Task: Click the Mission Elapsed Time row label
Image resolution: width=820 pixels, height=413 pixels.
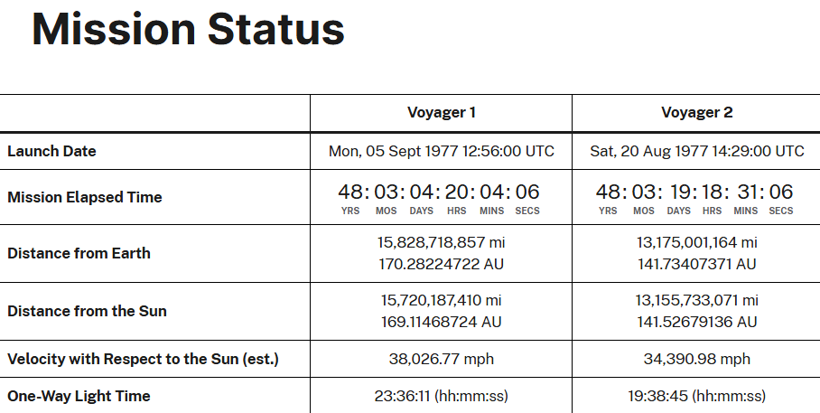Action: (x=84, y=197)
